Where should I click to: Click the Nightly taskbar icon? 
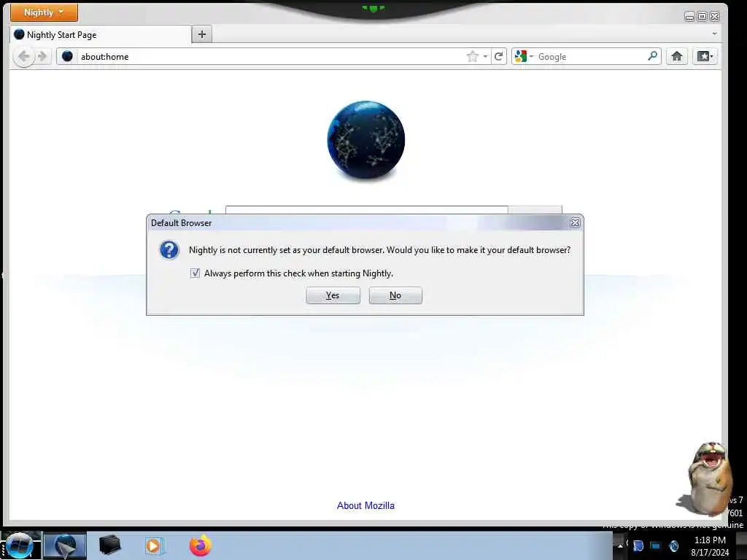tap(65, 545)
